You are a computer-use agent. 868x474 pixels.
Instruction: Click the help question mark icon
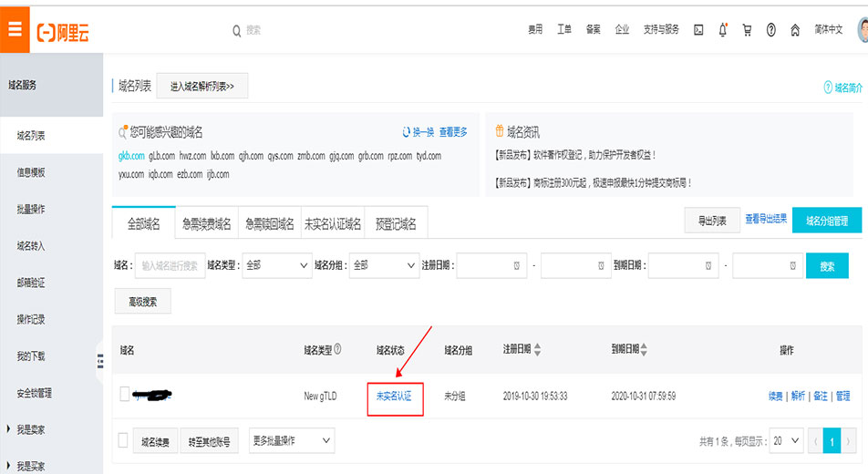[770, 30]
